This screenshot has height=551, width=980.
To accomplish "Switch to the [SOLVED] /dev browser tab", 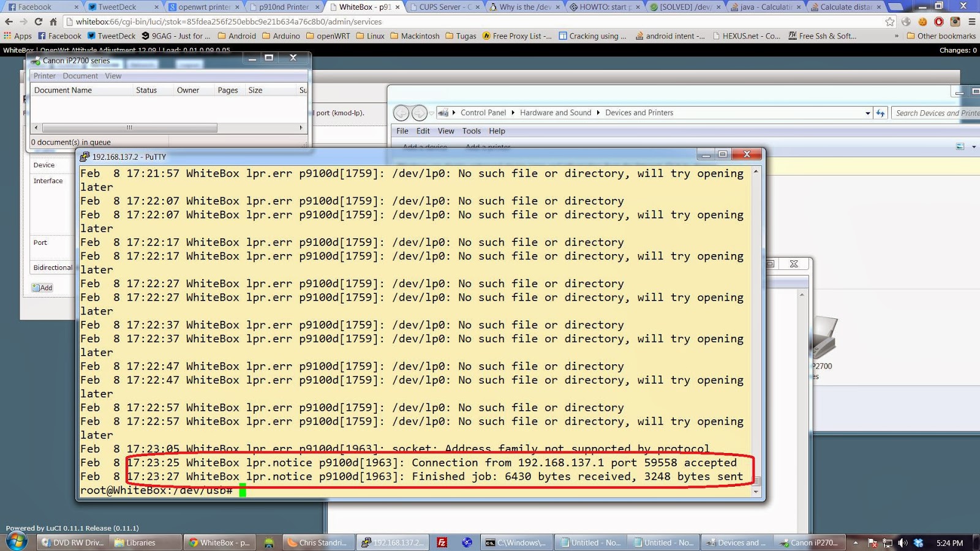I will click(684, 7).
